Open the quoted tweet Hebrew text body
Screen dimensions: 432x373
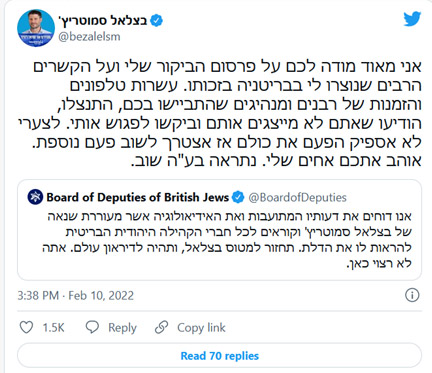point(227,239)
